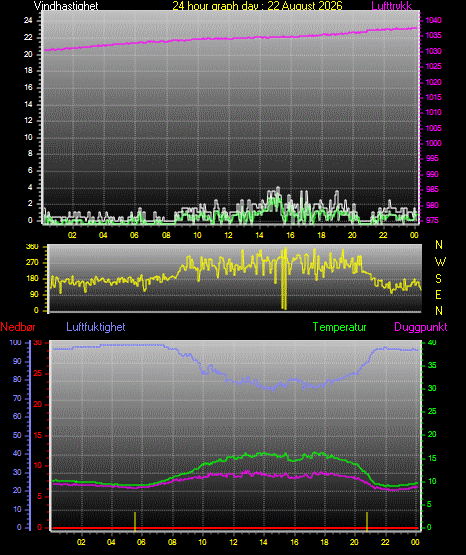Click the wind direction drop spike near 15

click(x=284, y=279)
